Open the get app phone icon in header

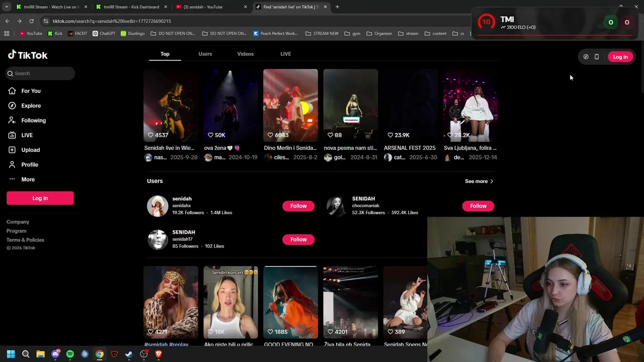[597, 57]
